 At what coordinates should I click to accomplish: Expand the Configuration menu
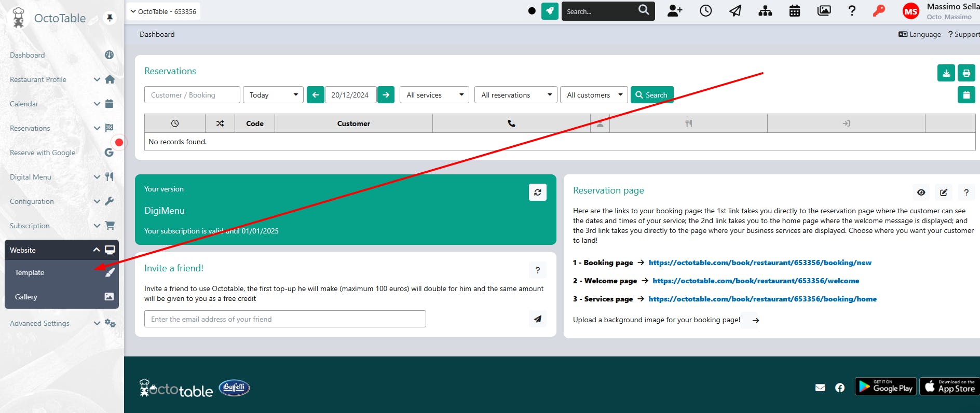click(62, 201)
